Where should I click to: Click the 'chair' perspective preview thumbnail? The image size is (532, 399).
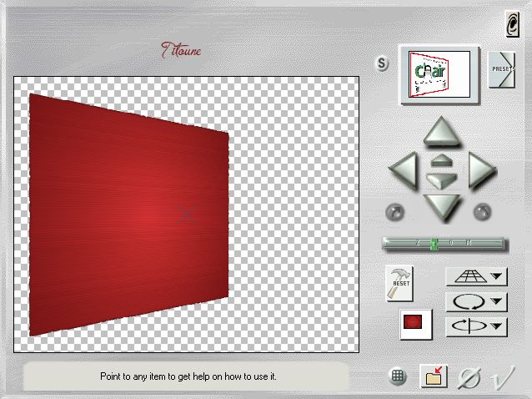point(439,74)
